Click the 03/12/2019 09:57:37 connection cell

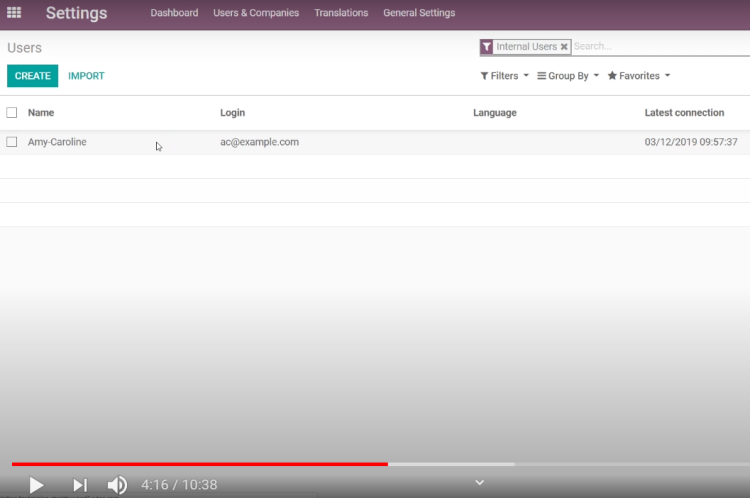(x=691, y=142)
